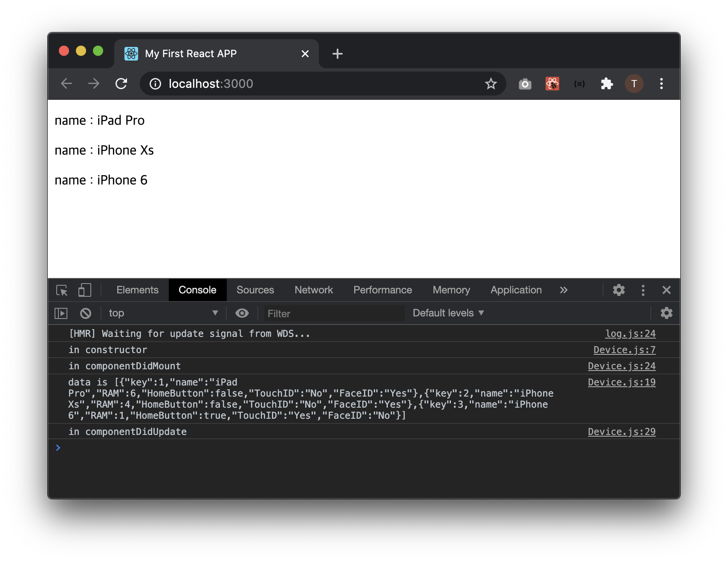Click the 'in componentDidMount' log message

[124, 366]
